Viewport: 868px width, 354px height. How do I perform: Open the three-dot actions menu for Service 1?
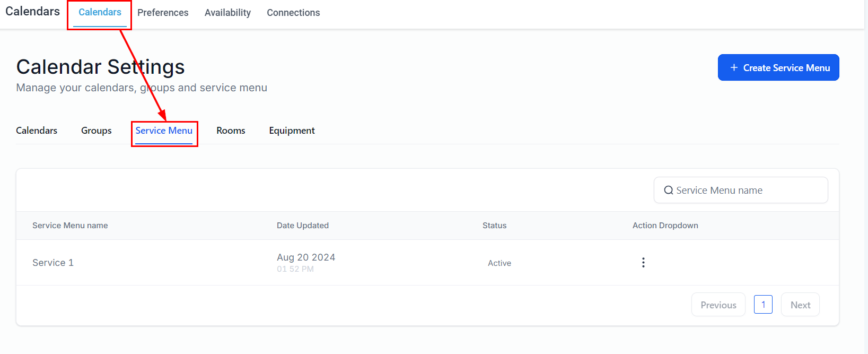[643, 263]
